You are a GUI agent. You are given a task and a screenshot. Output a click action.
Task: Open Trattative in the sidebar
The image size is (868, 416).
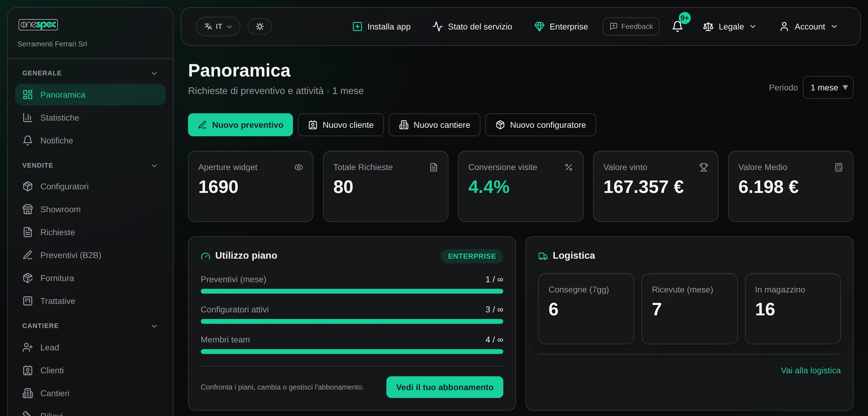click(90, 301)
